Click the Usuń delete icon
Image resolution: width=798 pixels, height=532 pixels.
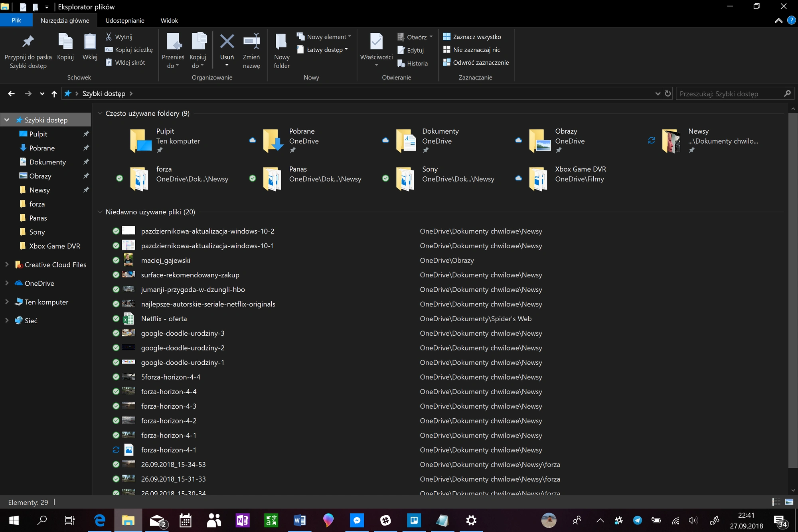click(x=227, y=42)
